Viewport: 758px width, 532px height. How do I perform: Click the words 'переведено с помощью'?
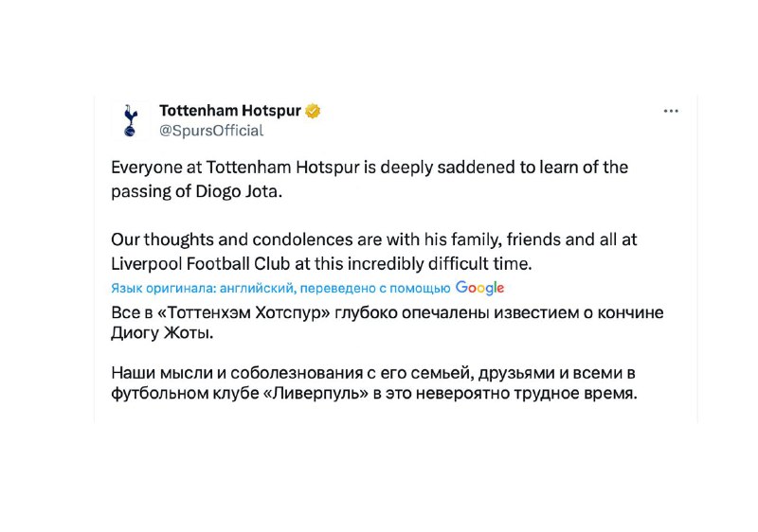375,288
